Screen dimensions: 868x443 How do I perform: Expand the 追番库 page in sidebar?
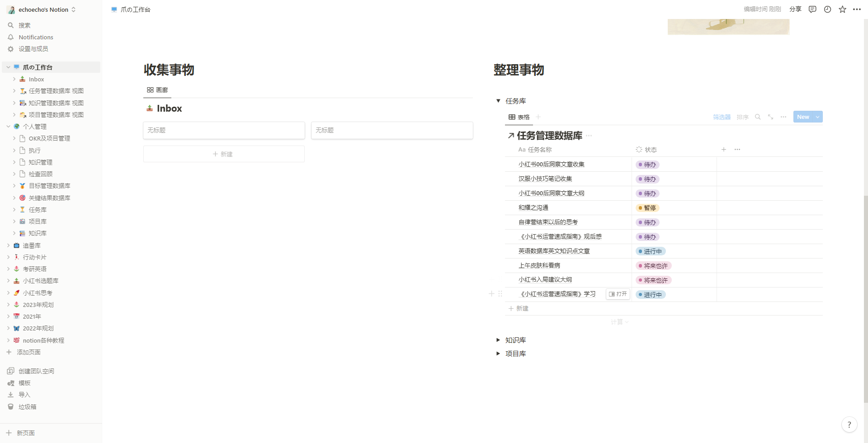tap(8, 245)
